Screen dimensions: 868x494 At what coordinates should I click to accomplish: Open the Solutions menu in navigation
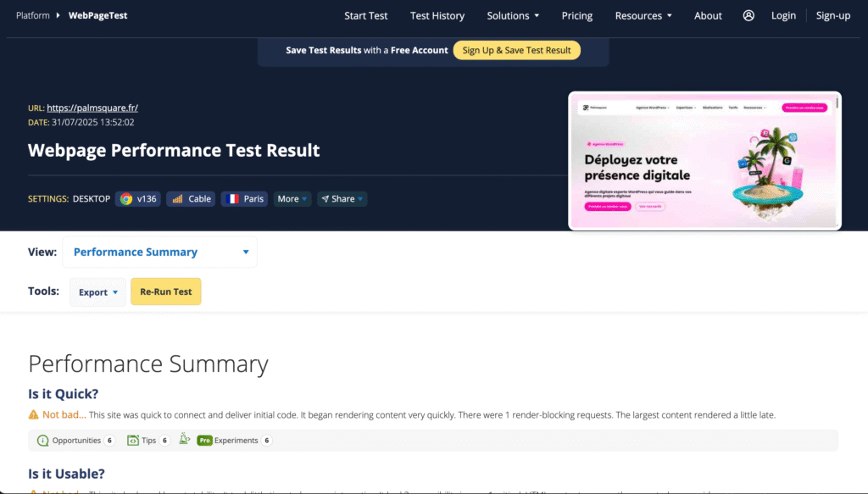(x=513, y=15)
